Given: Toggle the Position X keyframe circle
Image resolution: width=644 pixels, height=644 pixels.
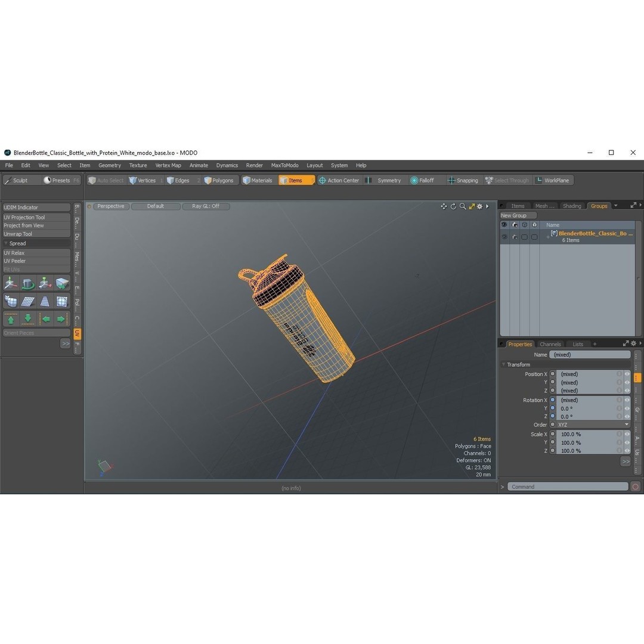Looking at the screenshot, I should (x=553, y=374).
